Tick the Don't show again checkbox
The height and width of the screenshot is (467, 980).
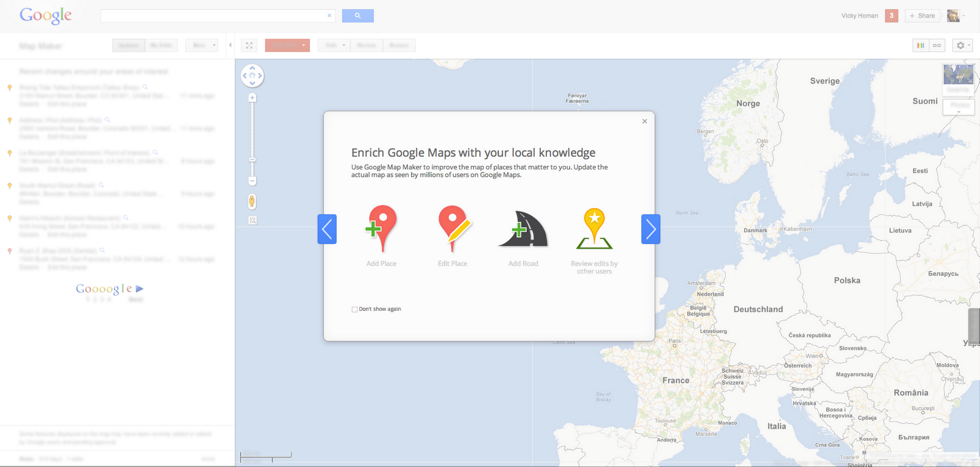point(355,309)
